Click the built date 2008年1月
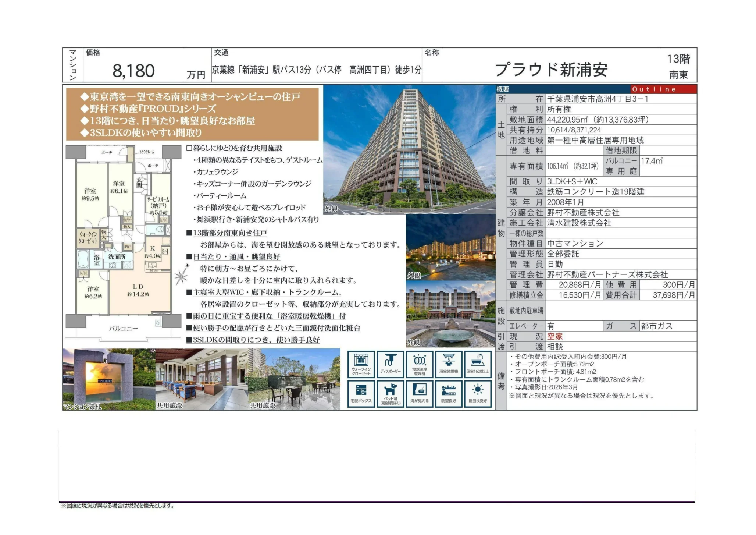The image size is (756, 535). pos(566,202)
